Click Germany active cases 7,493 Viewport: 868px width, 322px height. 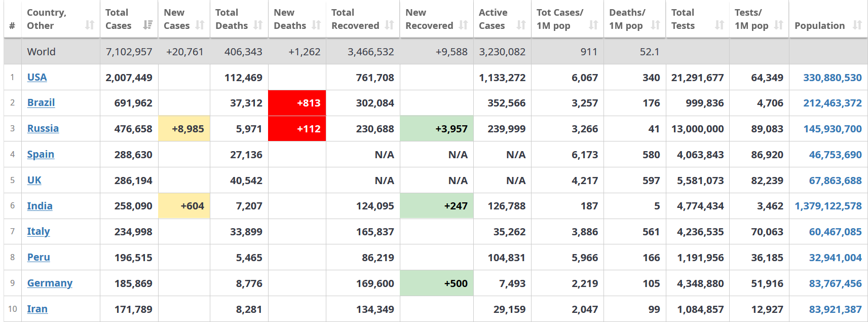click(512, 283)
